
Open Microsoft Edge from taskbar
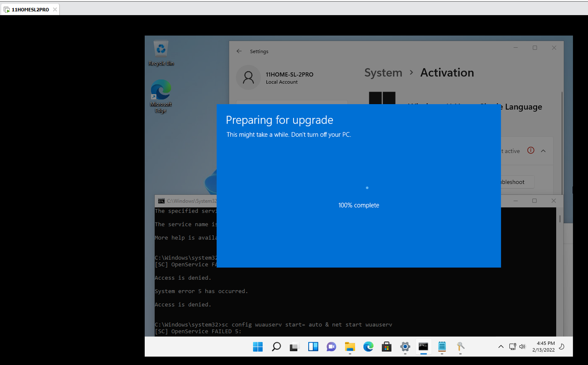(x=368, y=347)
